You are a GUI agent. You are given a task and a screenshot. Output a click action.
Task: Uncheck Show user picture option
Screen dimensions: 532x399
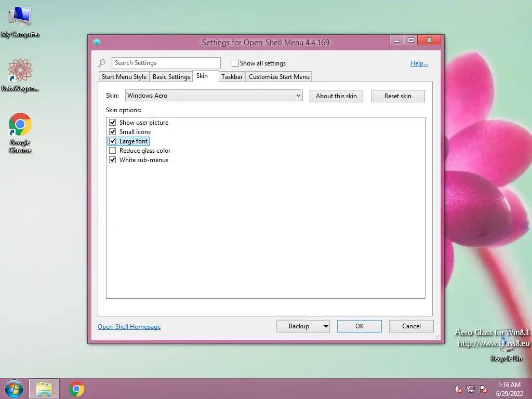click(112, 122)
